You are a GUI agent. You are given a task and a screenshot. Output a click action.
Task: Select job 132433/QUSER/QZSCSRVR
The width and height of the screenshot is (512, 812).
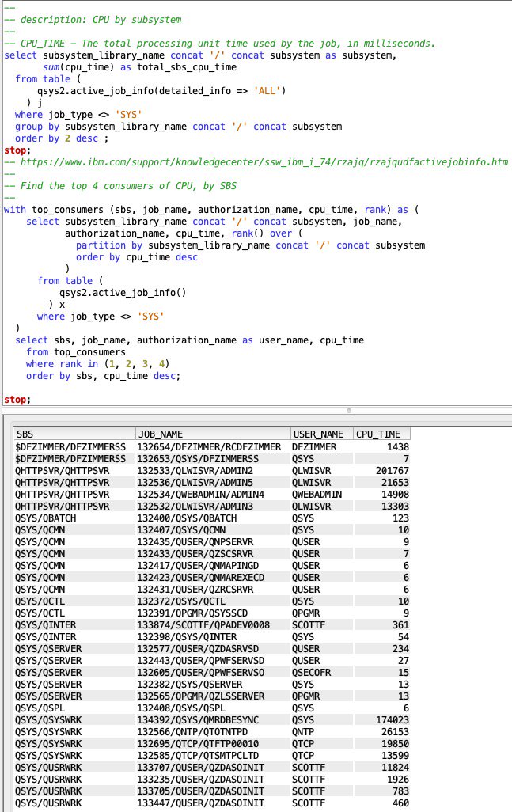pyautogui.click(x=195, y=553)
